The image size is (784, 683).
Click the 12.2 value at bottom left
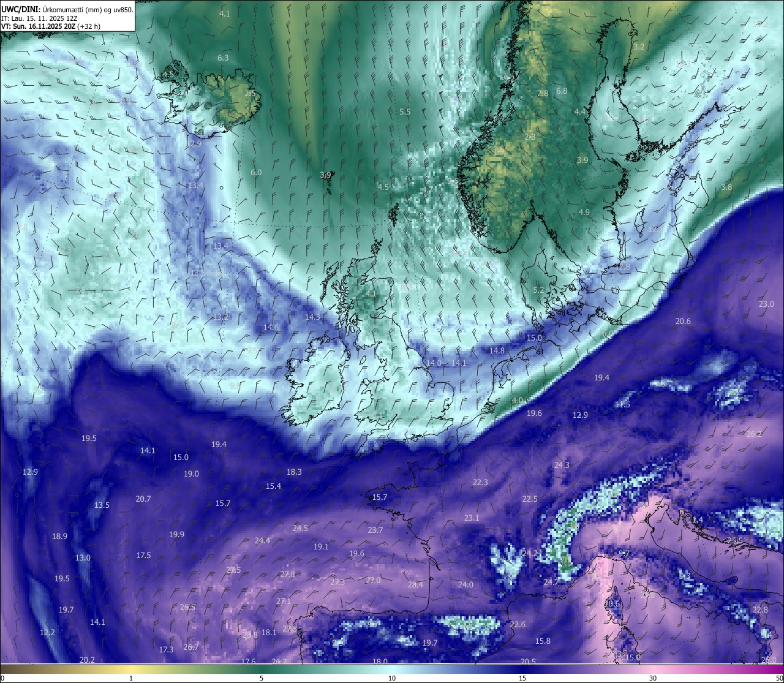(x=47, y=632)
